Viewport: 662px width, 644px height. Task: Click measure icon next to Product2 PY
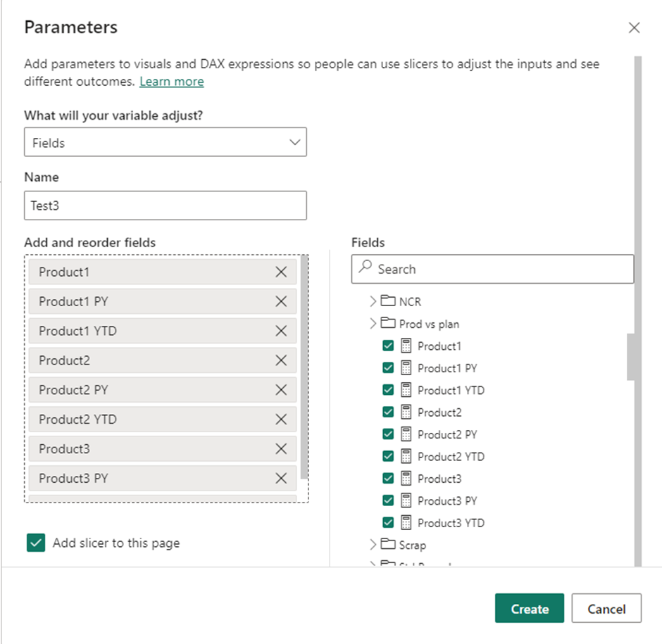pyautogui.click(x=406, y=434)
